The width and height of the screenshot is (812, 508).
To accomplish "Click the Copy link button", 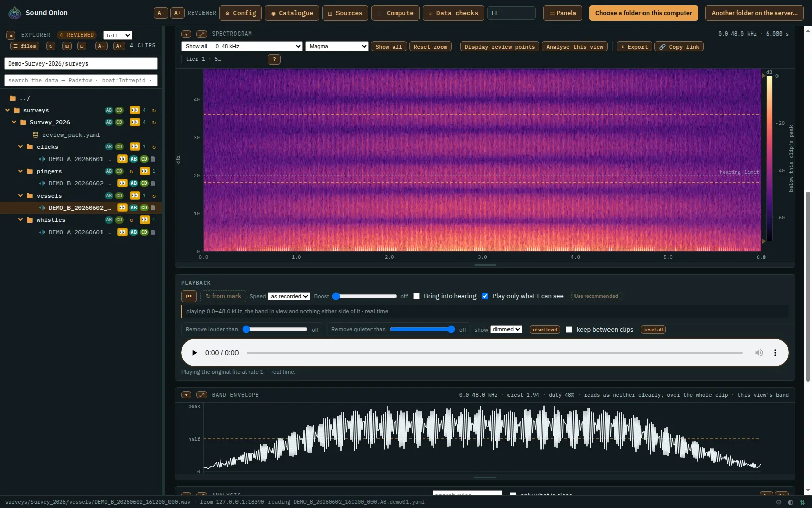I will pos(679,47).
